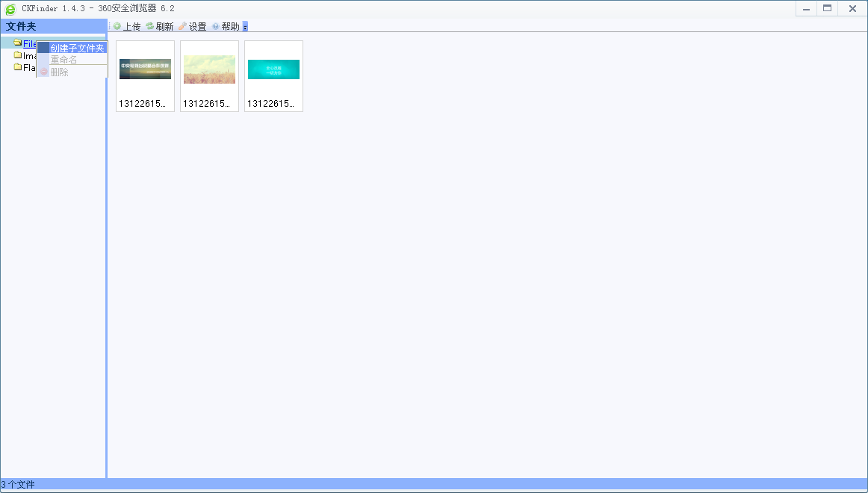Select 重命名 in the context menu
This screenshot has width=868, height=493.
[64, 60]
